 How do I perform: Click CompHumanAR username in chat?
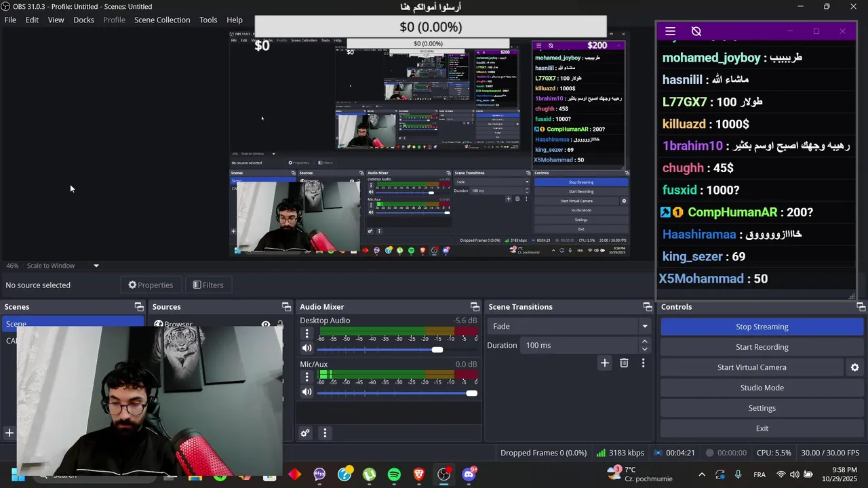coord(732,212)
